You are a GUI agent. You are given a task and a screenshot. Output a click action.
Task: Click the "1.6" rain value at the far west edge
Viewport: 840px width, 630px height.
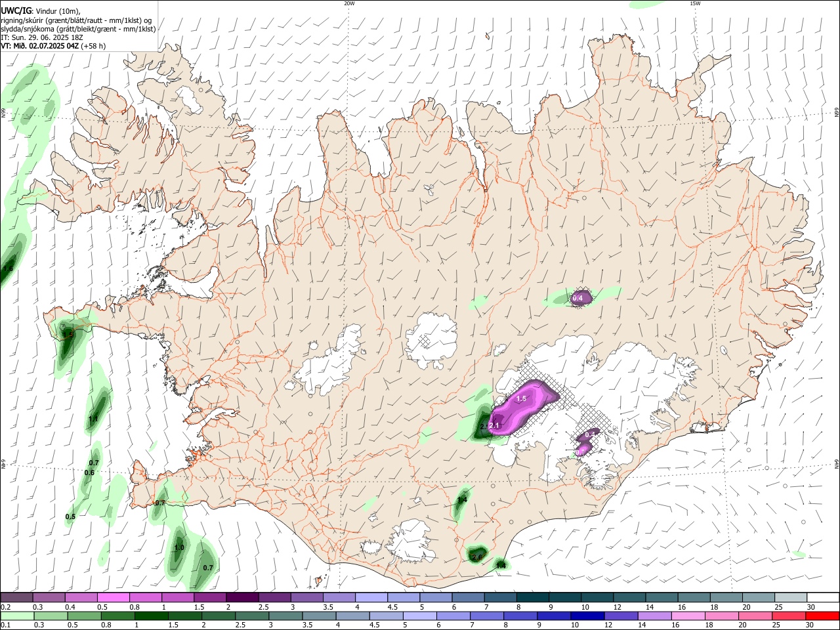pyautogui.click(x=8, y=268)
